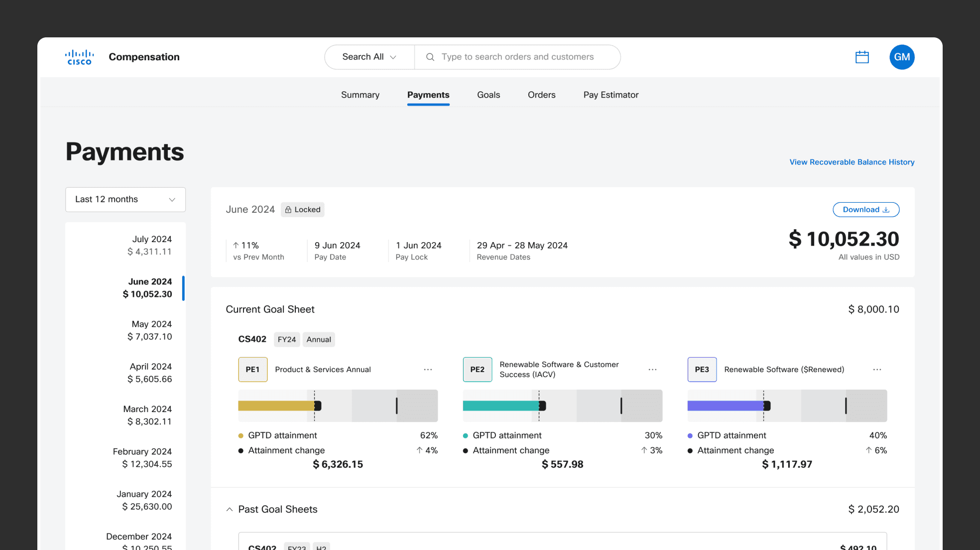Click the Cisco logo
The width and height of the screenshot is (980, 550).
(79, 57)
